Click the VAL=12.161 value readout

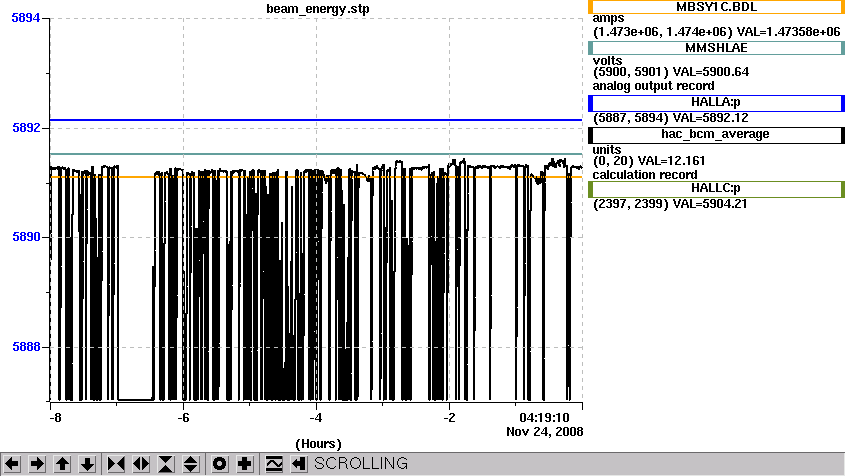click(671, 161)
